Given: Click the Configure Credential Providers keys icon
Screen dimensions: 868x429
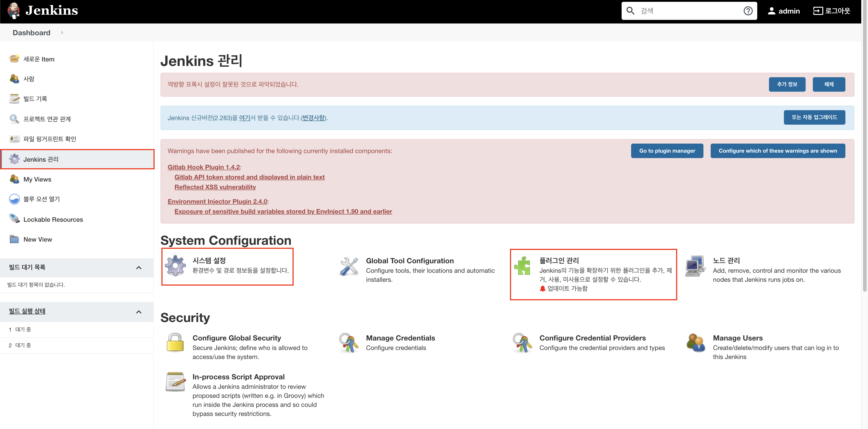Looking at the screenshot, I should point(522,343).
